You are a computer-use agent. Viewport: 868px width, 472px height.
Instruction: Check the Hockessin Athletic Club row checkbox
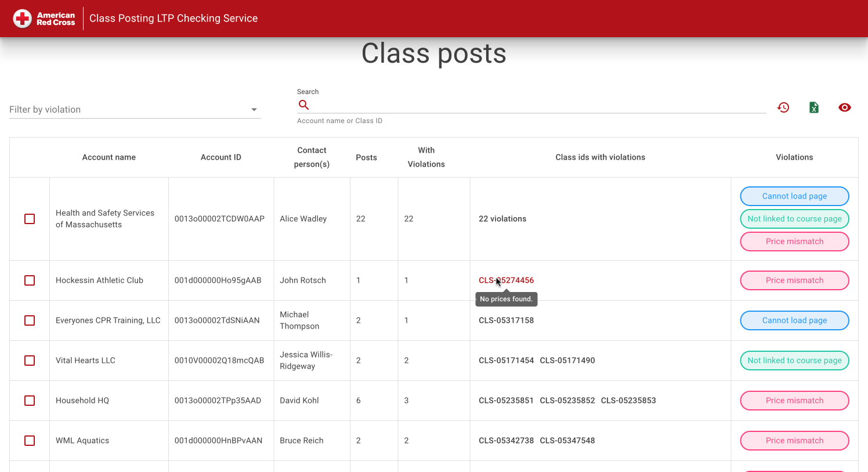[30, 280]
